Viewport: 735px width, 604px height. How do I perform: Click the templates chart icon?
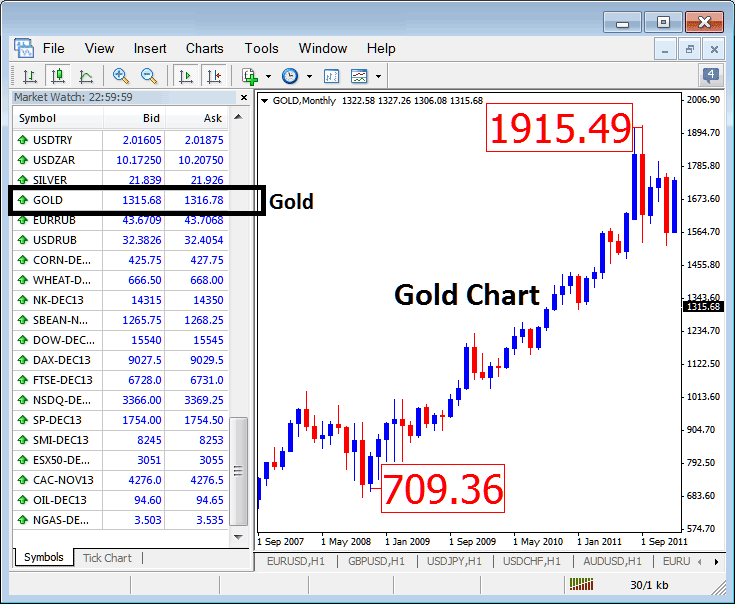tap(359, 76)
